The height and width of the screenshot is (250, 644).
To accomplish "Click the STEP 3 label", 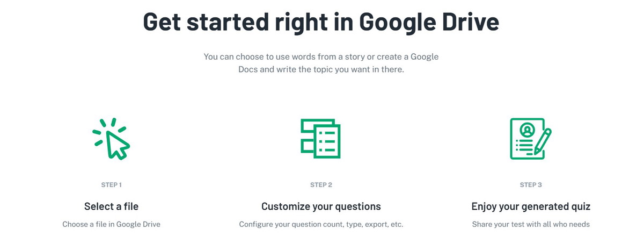I will 531,185.
